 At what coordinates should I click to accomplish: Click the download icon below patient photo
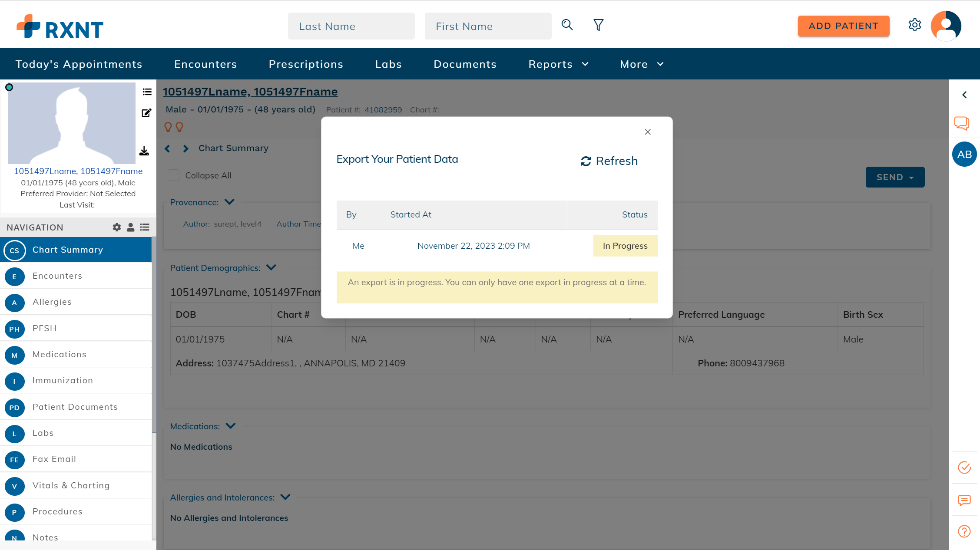pyautogui.click(x=144, y=151)
